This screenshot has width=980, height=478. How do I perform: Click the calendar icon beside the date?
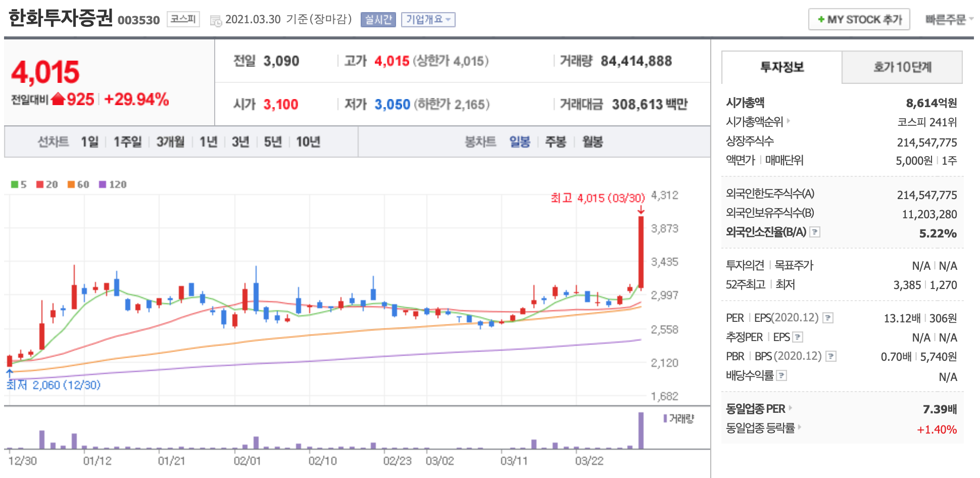tap(216, 21)
